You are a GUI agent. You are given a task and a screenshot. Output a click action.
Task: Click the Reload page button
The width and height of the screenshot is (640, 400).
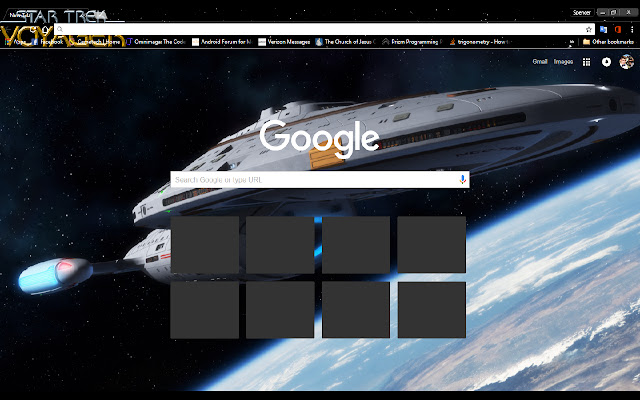33,29
